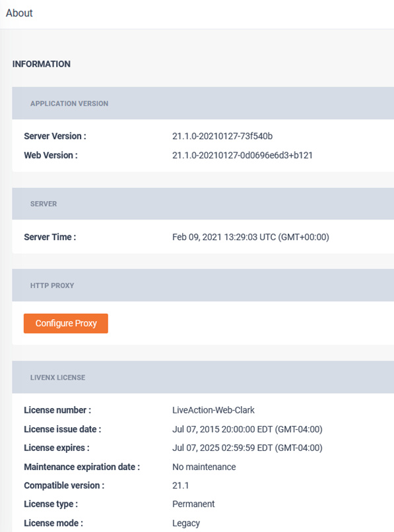Viewport: 394px width, 532px height.
Task: Click the HTTP PROXY panel header
Action: (x=203, y=285)
